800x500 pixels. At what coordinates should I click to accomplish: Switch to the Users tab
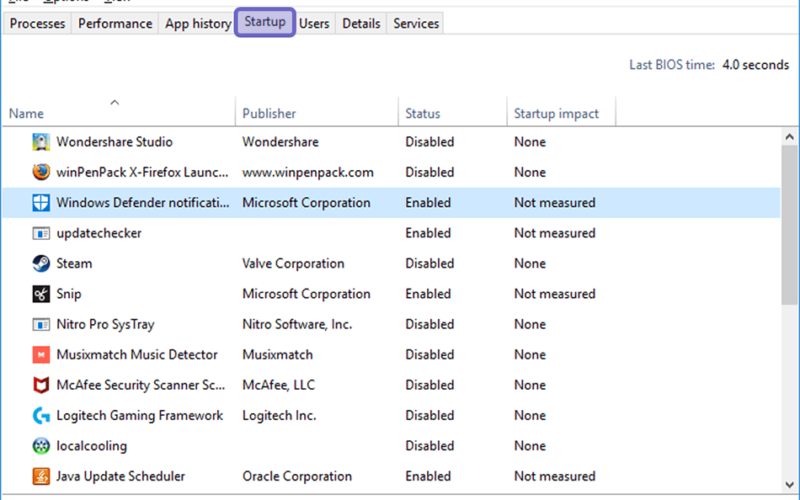[314, 23]
